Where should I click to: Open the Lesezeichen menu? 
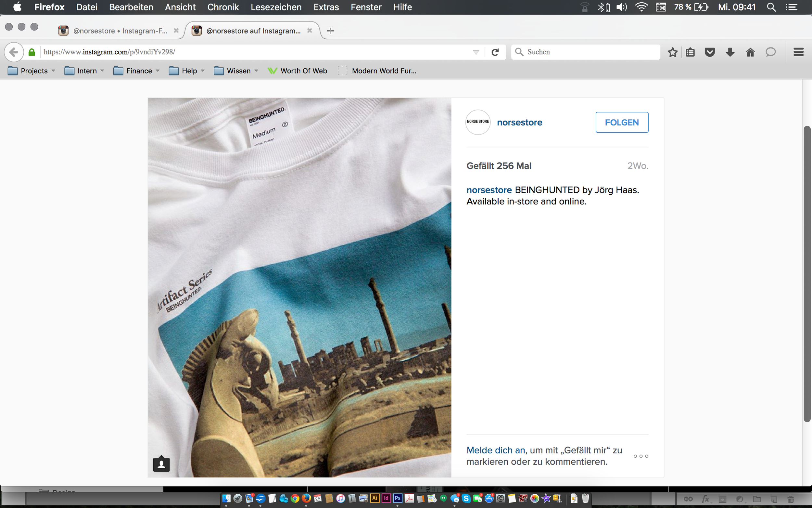tap(276, 7)
